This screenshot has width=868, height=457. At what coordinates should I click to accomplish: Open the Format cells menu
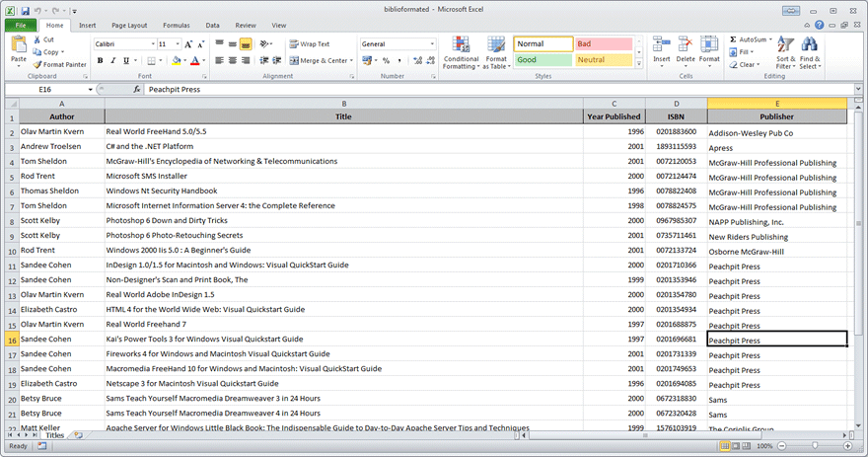pos(709,52)
